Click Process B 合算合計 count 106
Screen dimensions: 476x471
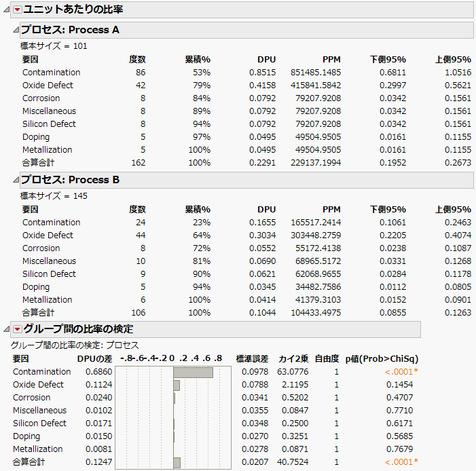tap(139, 313)
